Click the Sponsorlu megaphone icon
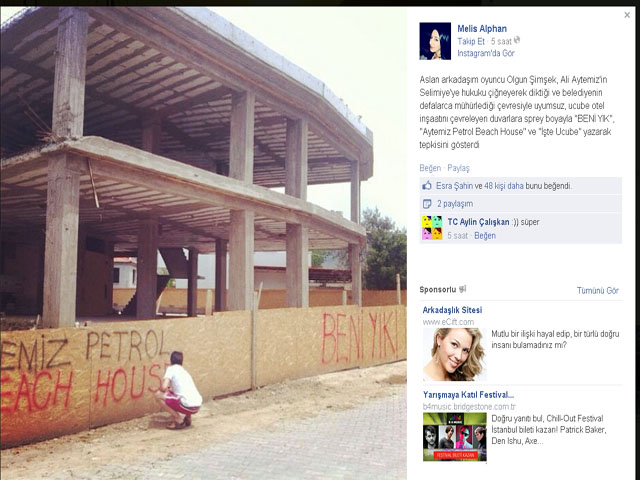This screenshot has width=640, height=480. coord(462,289)
